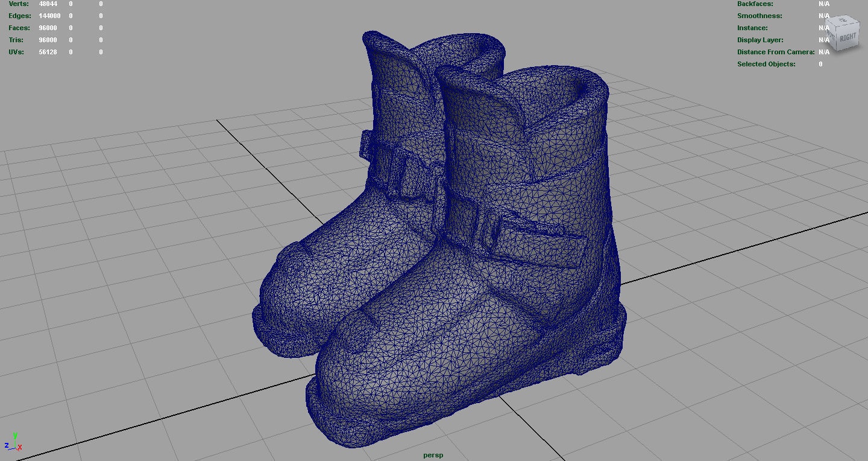Click the "Selected Objects:" HUD label
This screenshot has width=868, height=461.
pyautogui.click(x=766, y=64)
